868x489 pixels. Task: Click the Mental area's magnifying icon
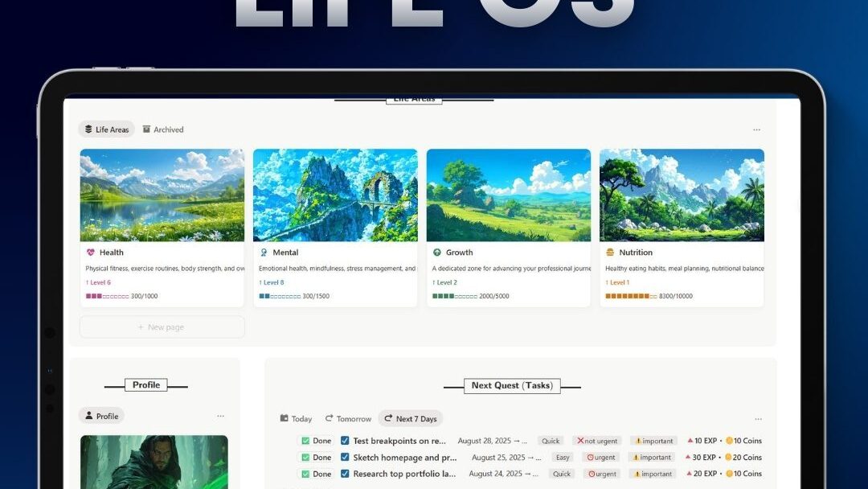(x=264, y=252)
